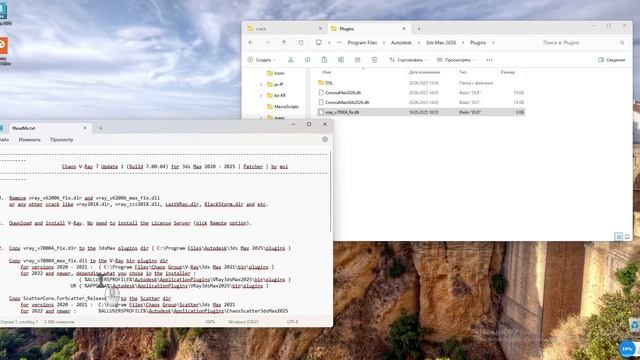Close the ReadMe.txt tab

click(85, 128)
